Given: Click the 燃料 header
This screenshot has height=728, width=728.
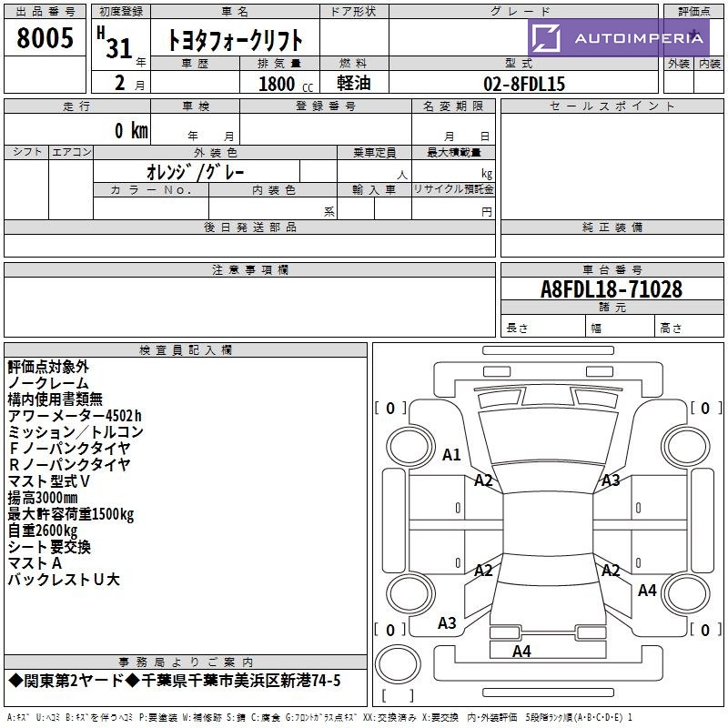Looking at the screenshot, I should (x=354, y=63).
